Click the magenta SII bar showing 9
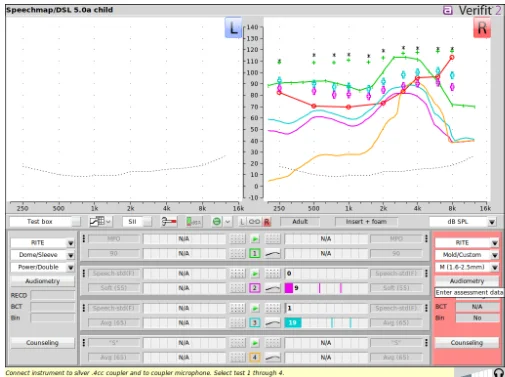Screen dimensions: 505x377 coord(289,288)
